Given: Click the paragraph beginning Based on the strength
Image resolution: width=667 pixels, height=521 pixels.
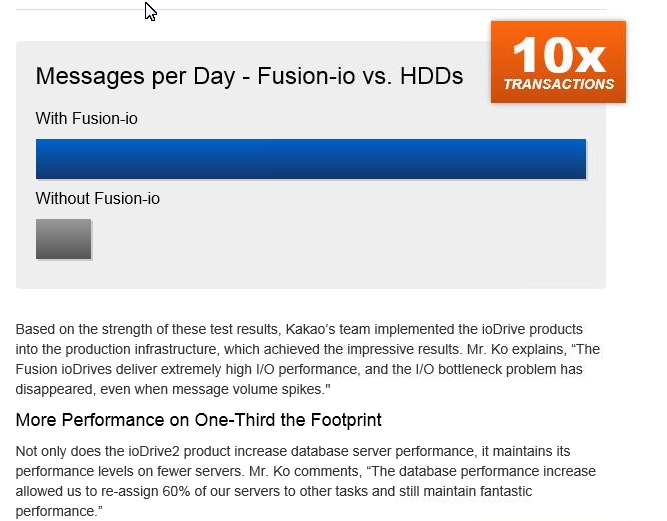Looking at the screenshot, I should click(x=308, y=359).
